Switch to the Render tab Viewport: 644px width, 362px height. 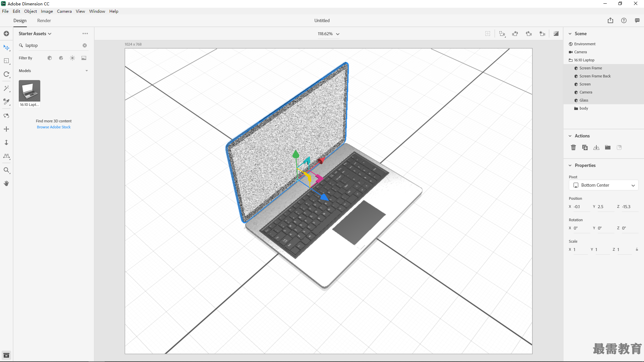coord(44,20)
